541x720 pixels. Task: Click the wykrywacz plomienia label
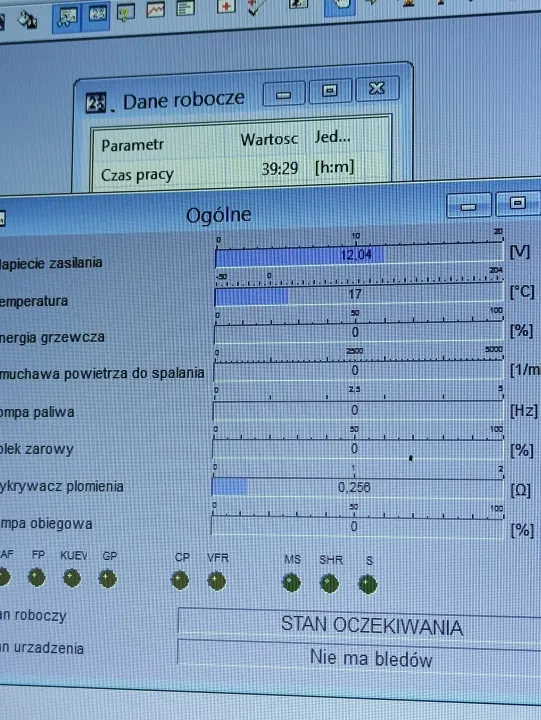tap(62, 487)
